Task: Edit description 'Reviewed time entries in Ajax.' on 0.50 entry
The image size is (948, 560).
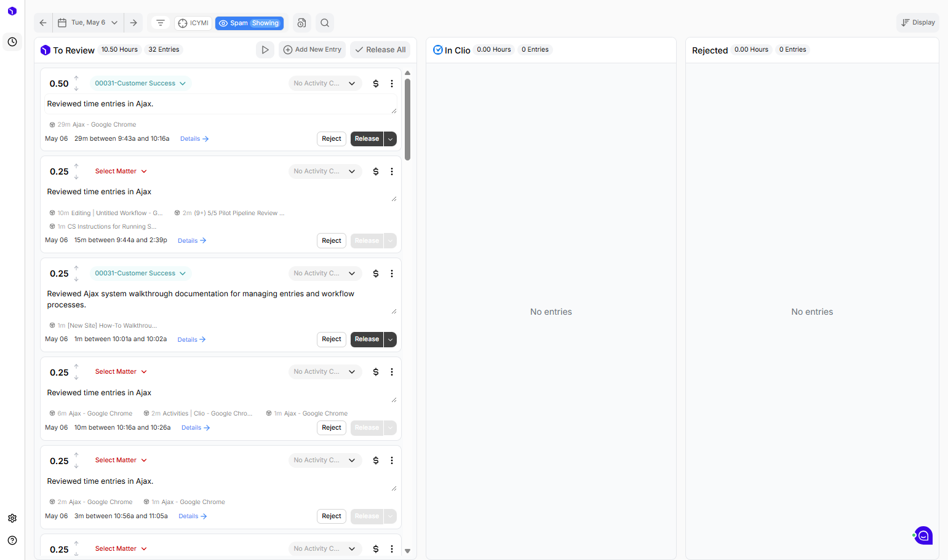Action: [221, 105]
